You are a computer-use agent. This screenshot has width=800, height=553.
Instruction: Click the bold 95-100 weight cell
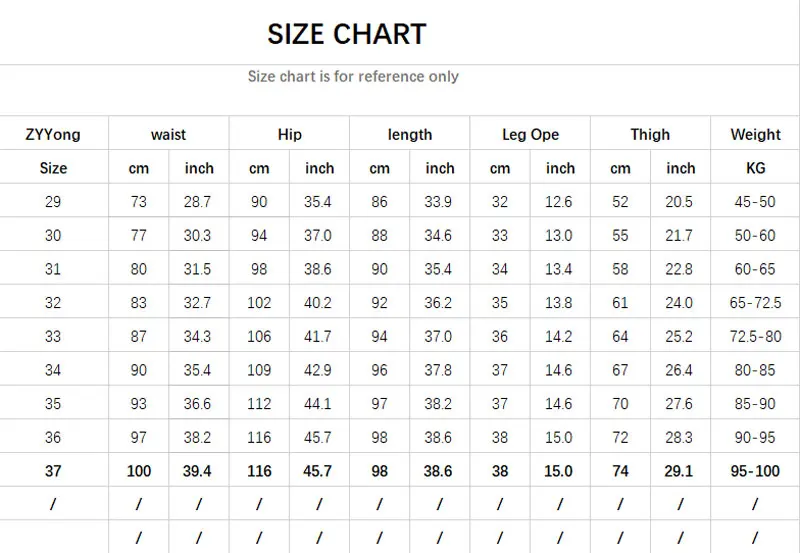pyautogui.click(x=755, y=471)
